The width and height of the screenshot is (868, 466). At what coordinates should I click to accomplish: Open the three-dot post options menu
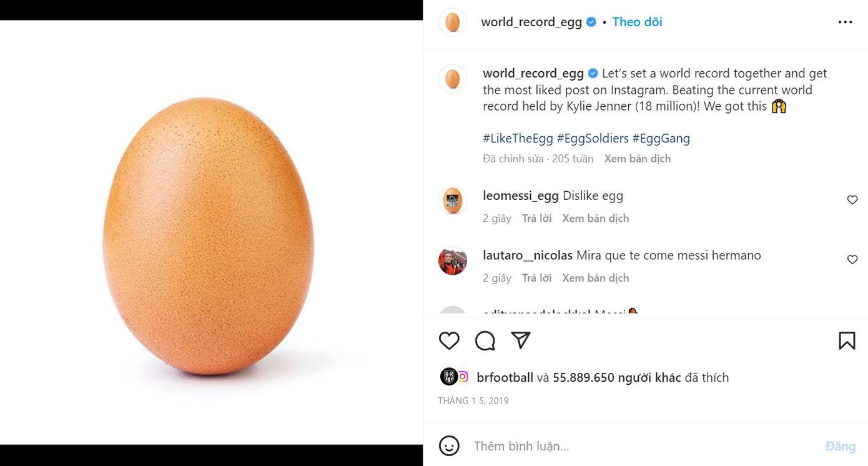[x=845, y=21]
